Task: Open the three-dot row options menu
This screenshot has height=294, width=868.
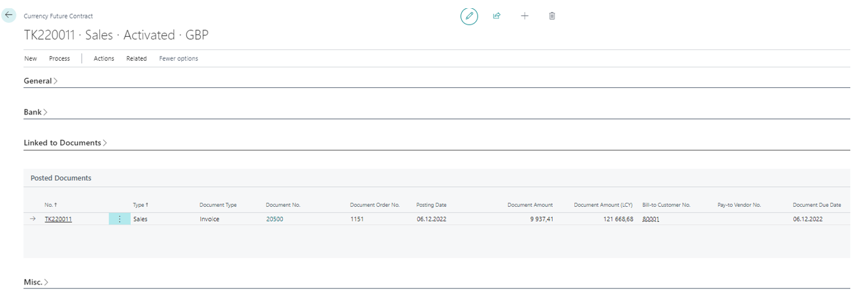Action: 119,219
